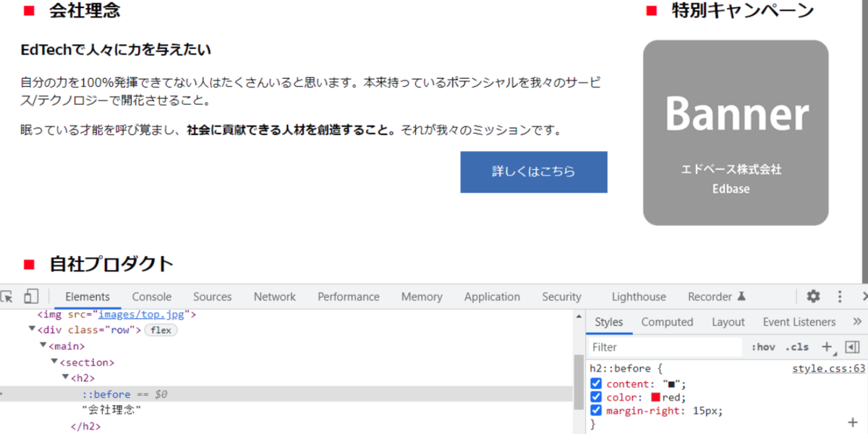The height and width of the screenshot is (434, 868).
Task: Collapse the div class="row" node
Action: coord(32,330)
